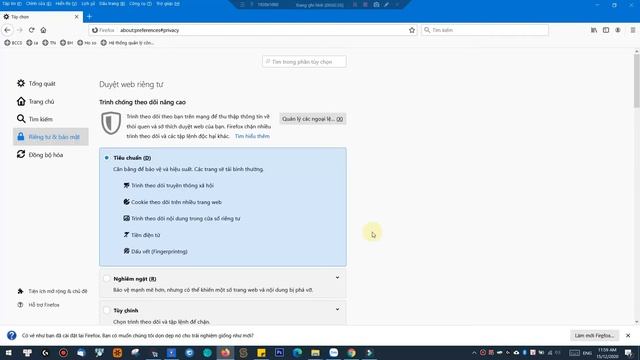
Task: Go back with the browser back arrow
Action: [x=7, y=30]
